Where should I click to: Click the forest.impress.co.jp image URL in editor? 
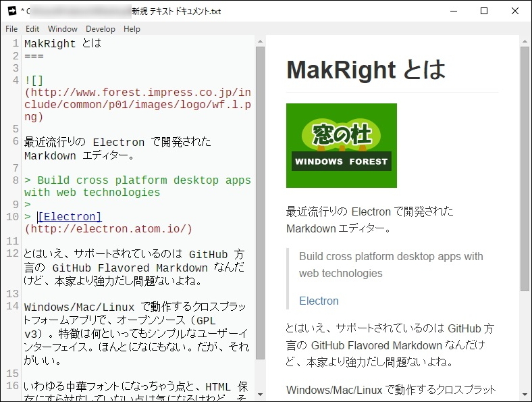[x=138, y=105]
